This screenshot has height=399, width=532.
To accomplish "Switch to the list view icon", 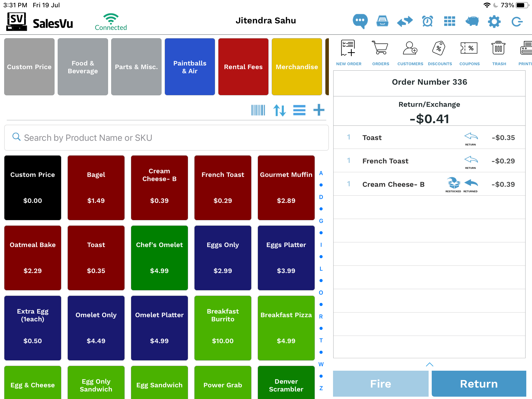I will click(x=299, y=110).
